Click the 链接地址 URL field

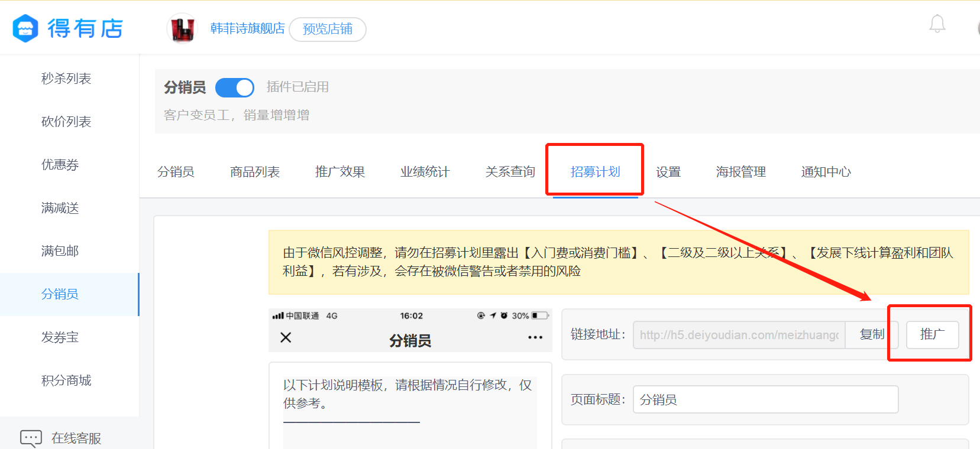tap(739, 335)
